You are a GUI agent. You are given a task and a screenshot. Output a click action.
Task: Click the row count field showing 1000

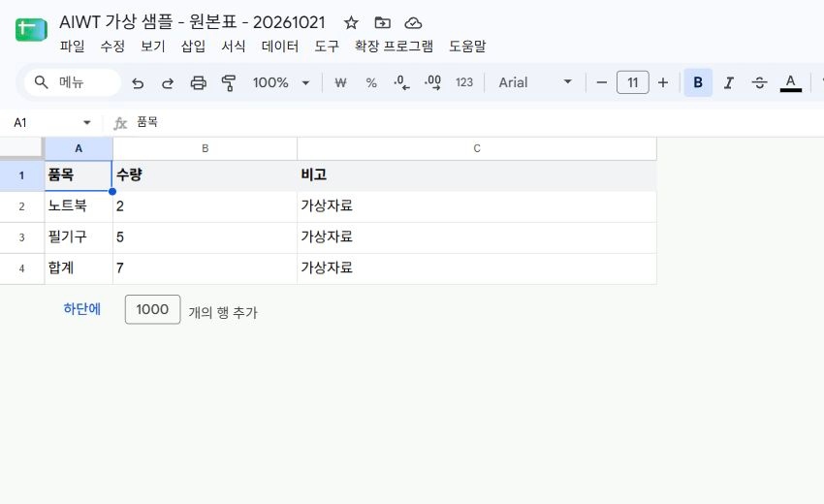coord(152,309)
